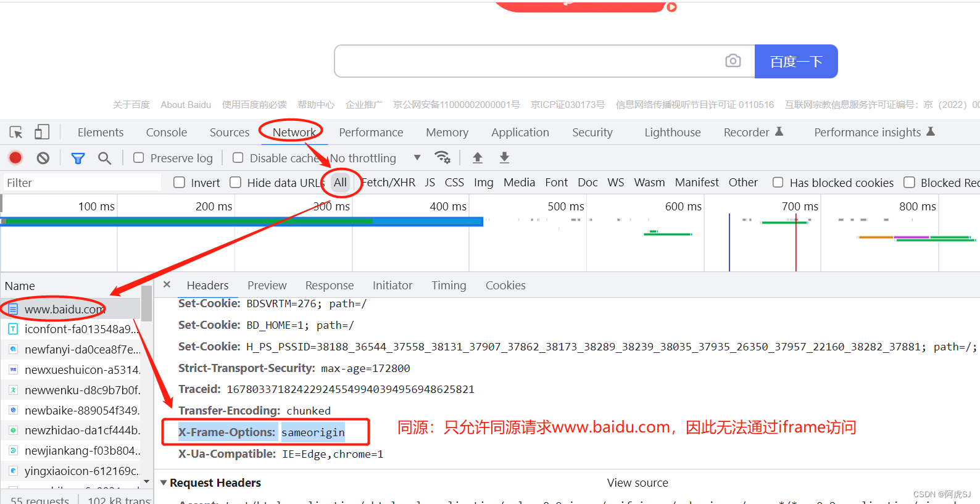
Task: Toggle the network filter funnel icon
Action: (x=78, y=159)
